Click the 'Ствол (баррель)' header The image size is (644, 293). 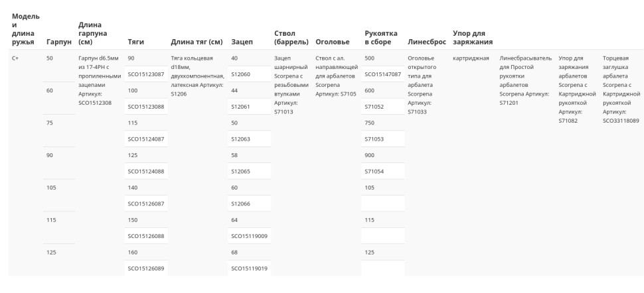pyautogui.click(x=291, y=37)
